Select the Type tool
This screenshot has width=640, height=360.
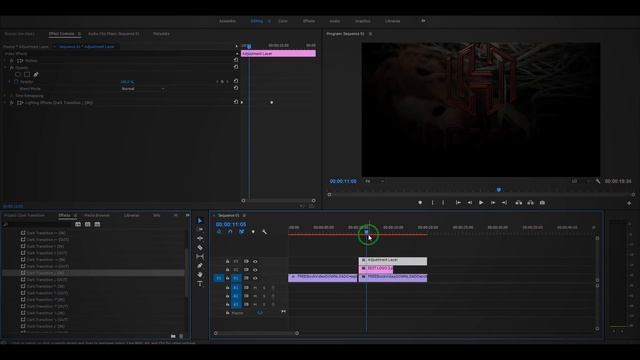coord(200,283)
